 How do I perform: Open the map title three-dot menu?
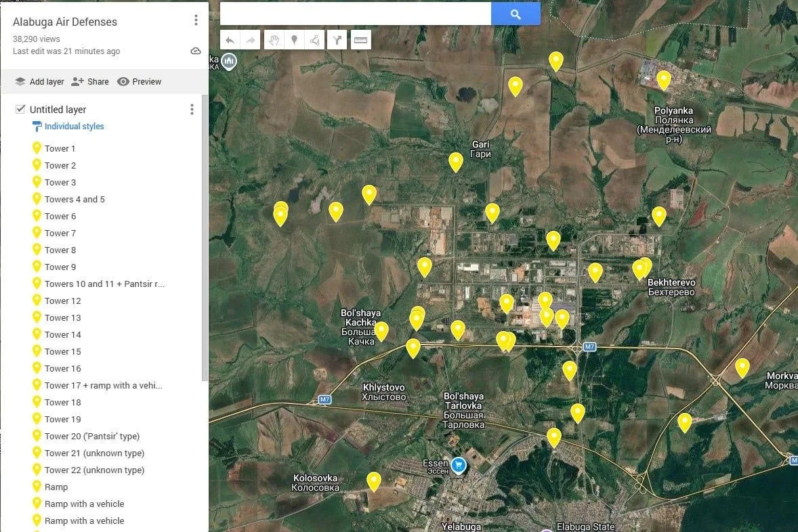tap(196, 20)
